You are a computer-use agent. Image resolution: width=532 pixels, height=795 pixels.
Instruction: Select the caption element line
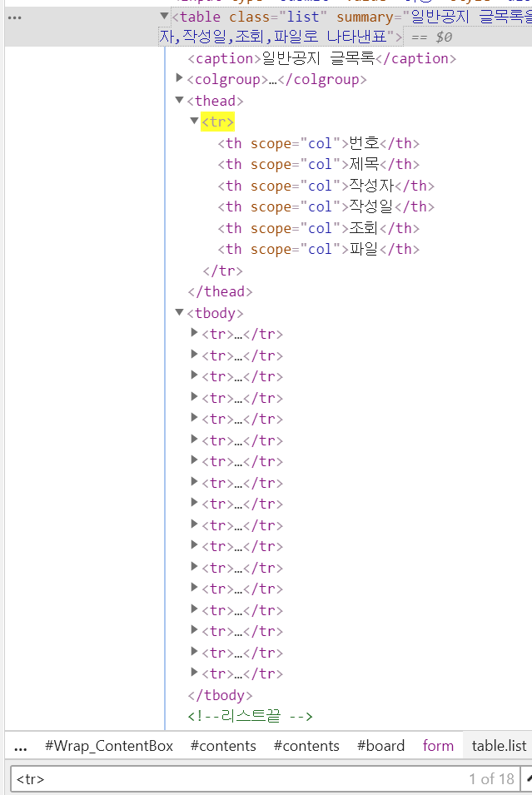(321, 58)
